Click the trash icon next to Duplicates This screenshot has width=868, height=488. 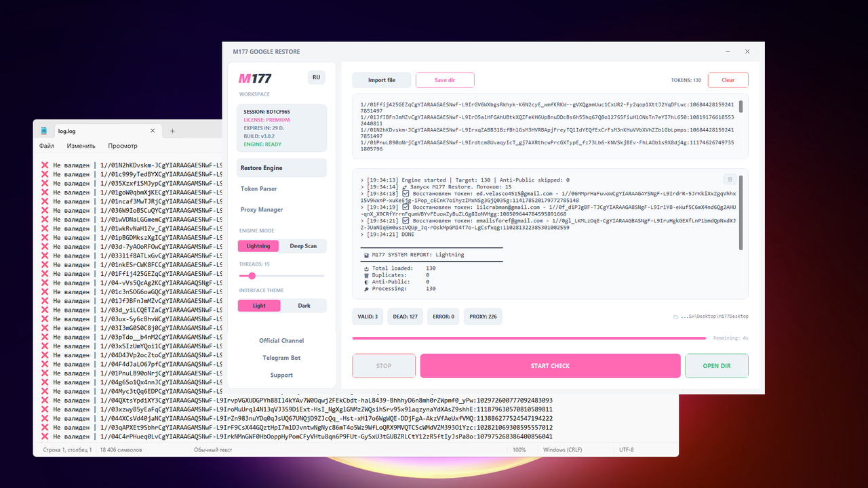[x=366, y=275]
